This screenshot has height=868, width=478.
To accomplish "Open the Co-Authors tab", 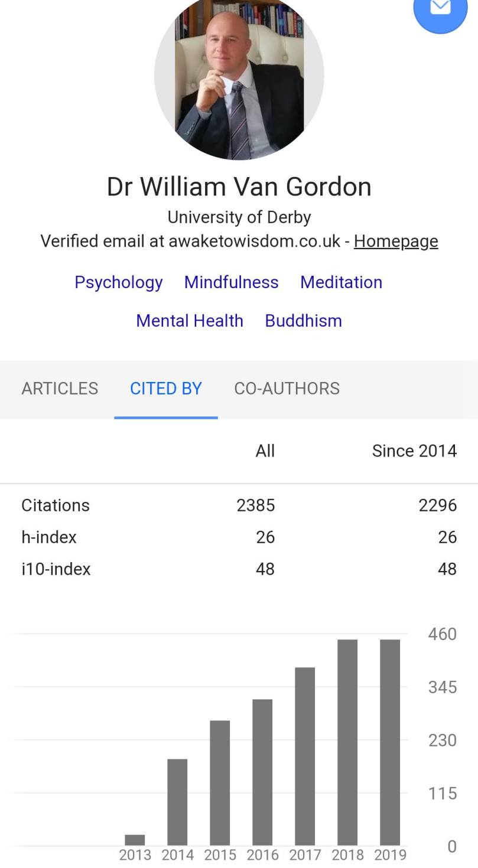I will coord(287,389).
